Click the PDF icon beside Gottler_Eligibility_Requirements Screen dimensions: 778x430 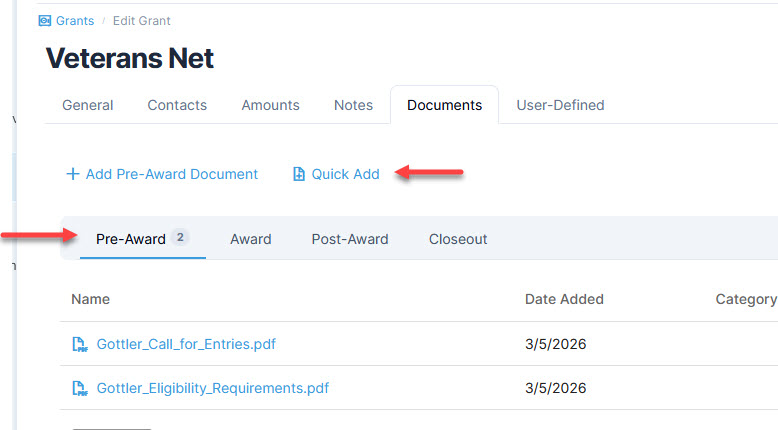coord(80,388)
